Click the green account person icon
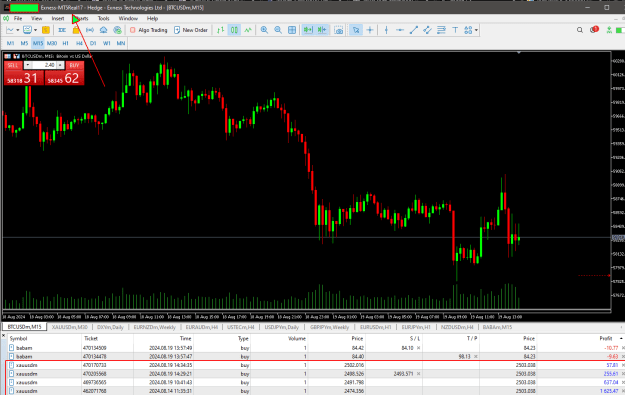The height and width of the screenshot is (395, 625). (609, 30)
